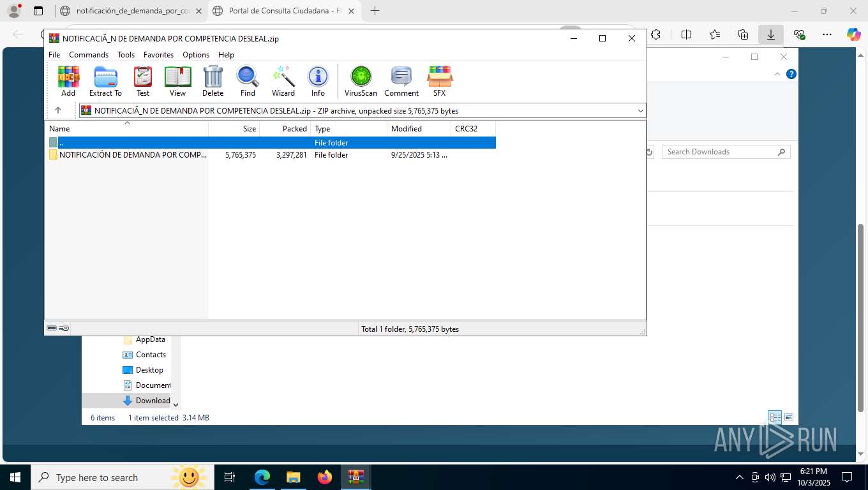Click the Windows Start button

[15, 477]
